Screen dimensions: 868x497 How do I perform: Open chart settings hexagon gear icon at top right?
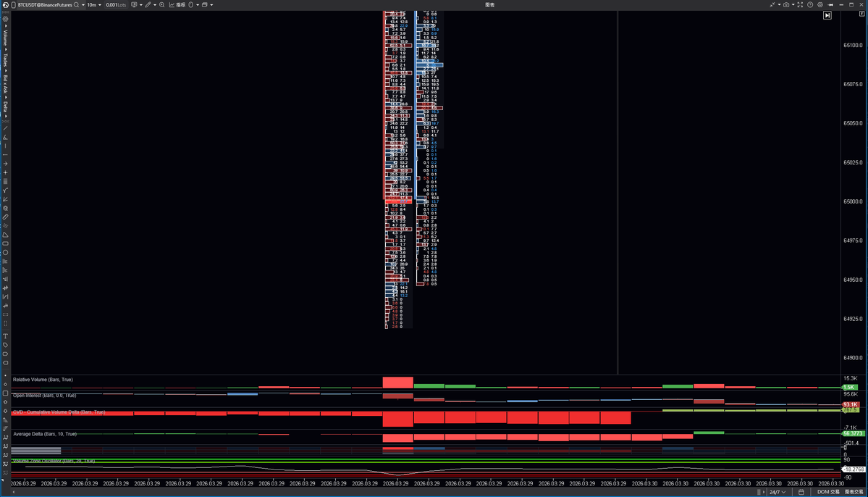click(x=820, y=5)
